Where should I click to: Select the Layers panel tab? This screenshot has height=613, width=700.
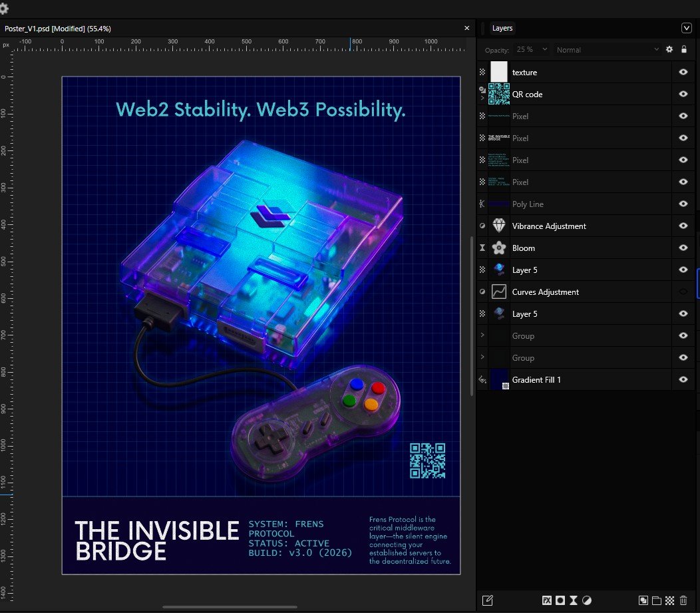(x=502, y=28)
